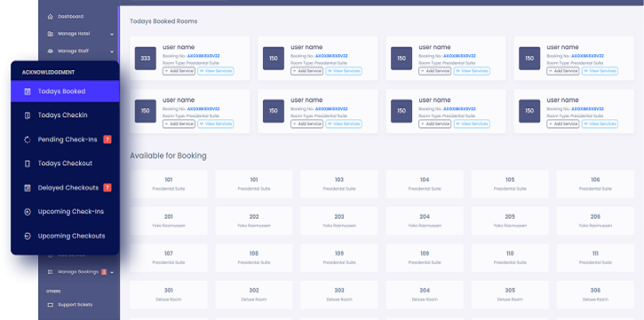This screenshot has height=320, width=644.
Task: Expand the Manage Hotel chevron
Action: (x=112, y=34)
